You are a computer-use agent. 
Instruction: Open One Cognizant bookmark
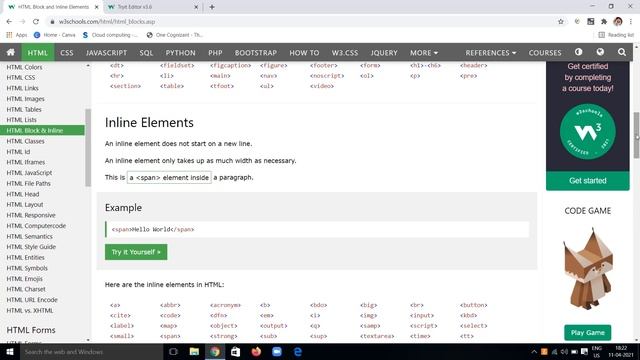point(175,35)
